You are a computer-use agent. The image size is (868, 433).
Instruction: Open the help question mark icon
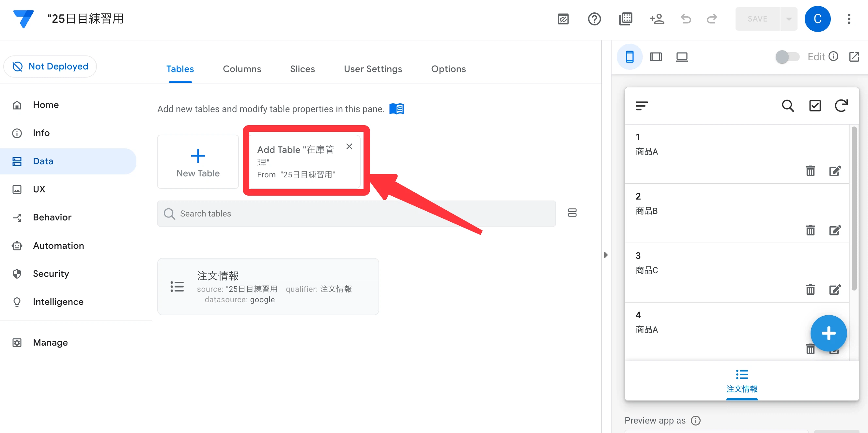coord(595,19)
